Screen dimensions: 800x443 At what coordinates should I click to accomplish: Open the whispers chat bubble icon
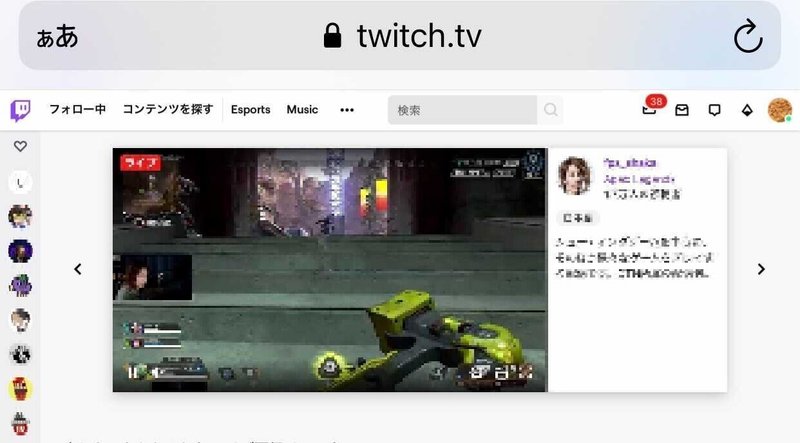(714, 110)
